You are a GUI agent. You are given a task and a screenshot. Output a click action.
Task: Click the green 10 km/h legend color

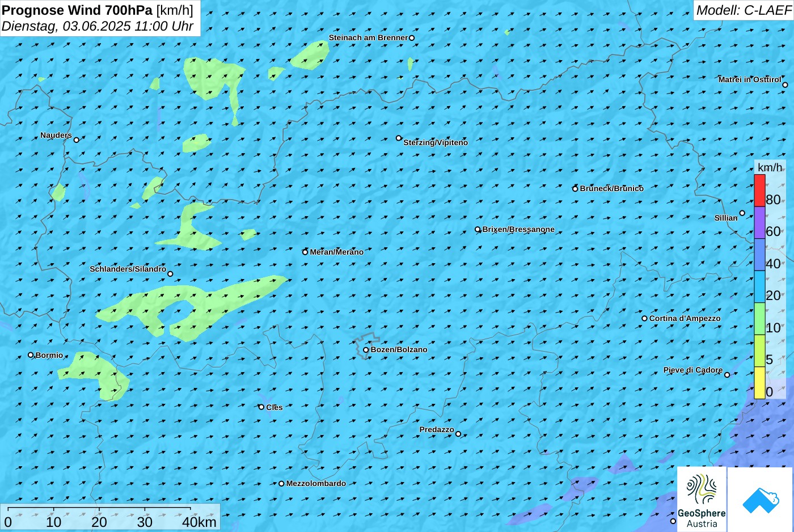759,319
